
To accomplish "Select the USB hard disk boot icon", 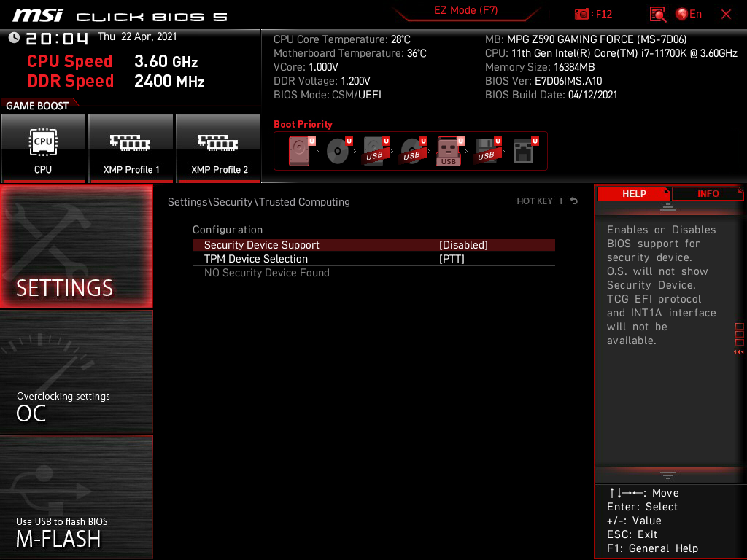I will (x=376, y=151).
